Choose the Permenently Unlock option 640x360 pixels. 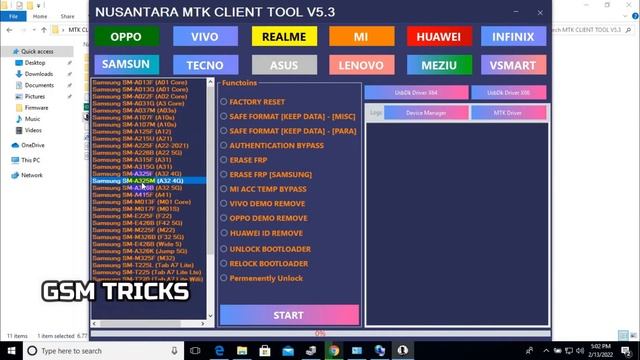pyautogui.click(x=262, y=278)
